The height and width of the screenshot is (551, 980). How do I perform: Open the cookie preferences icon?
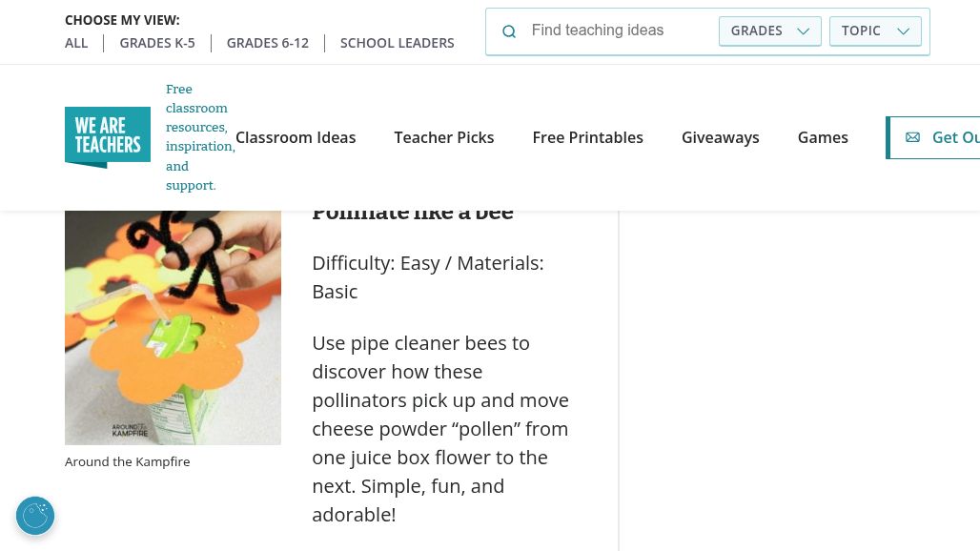[35, 516]
